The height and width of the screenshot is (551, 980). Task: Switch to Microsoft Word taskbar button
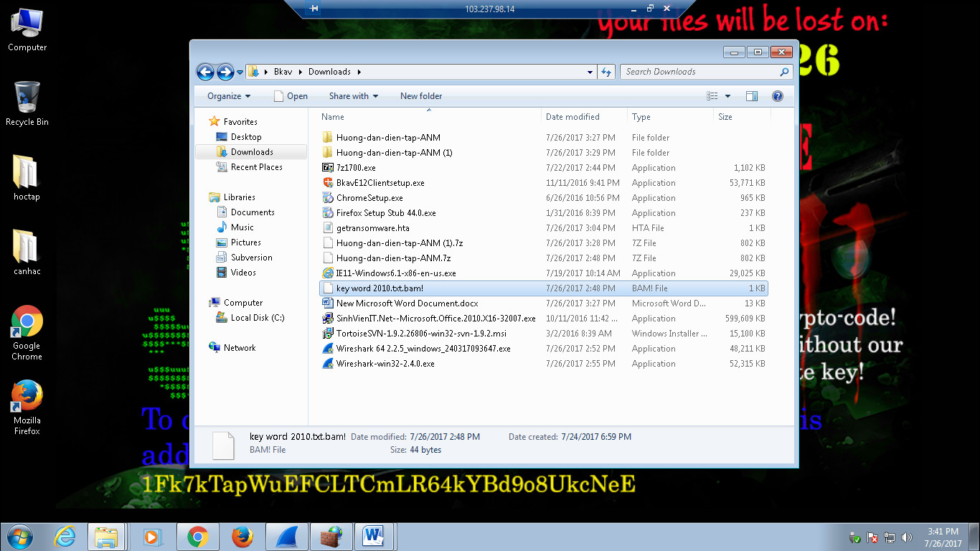click(374, 537)
